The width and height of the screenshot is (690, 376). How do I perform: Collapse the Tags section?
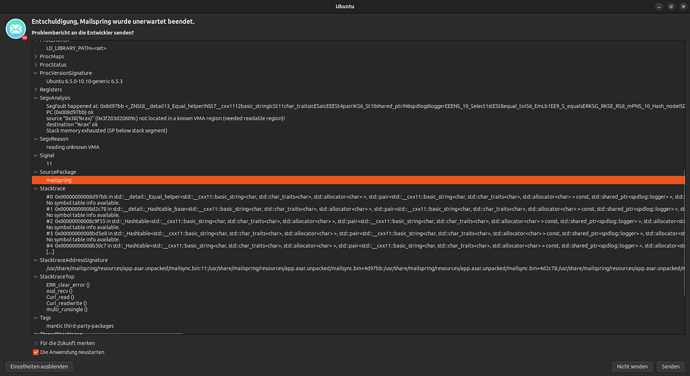[x=36, y=317]
